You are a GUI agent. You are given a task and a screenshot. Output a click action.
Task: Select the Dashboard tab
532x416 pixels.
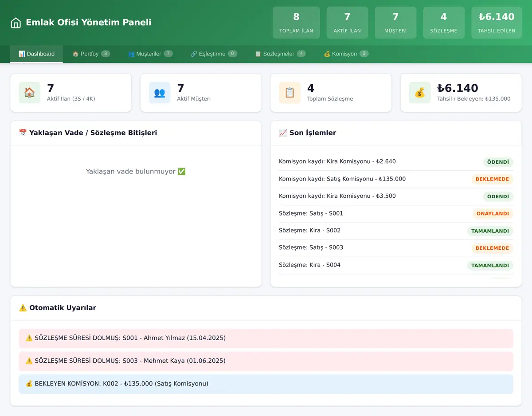36,54
